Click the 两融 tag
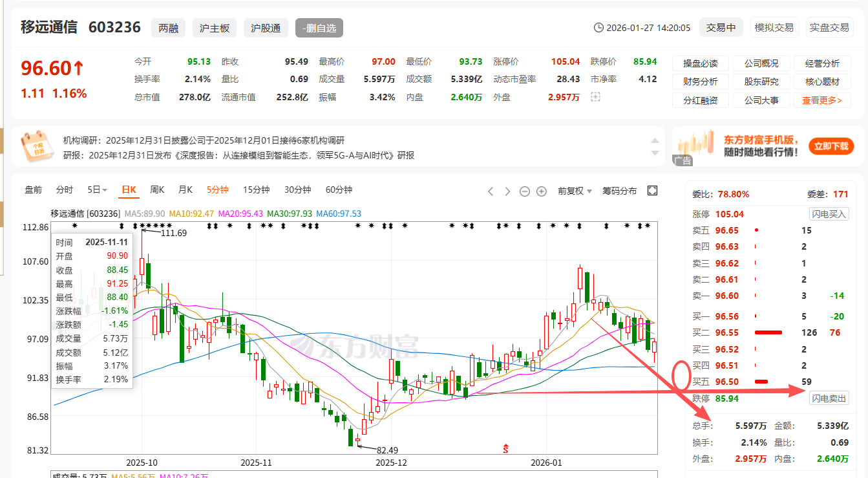Image resolution: width=868 pixels, height=478 pixels. pyautogui.click(x=168, y=28)
